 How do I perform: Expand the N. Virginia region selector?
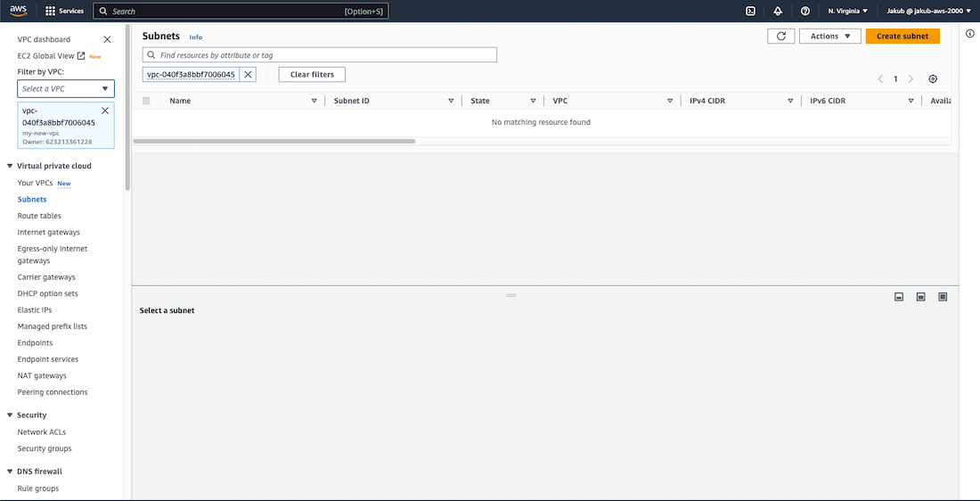pos(847,11)
